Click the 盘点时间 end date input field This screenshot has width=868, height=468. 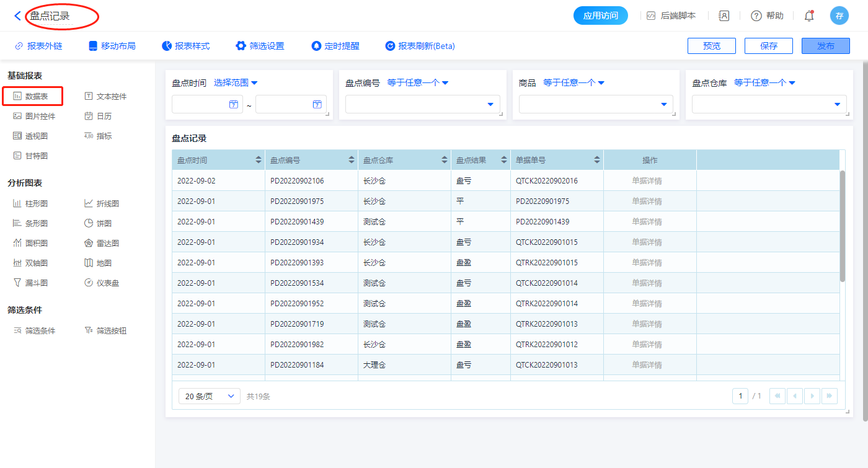[x=283, y=104]
